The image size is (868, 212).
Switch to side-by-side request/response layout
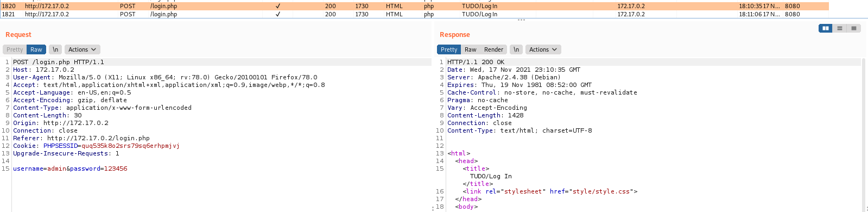tap(826, 28)
